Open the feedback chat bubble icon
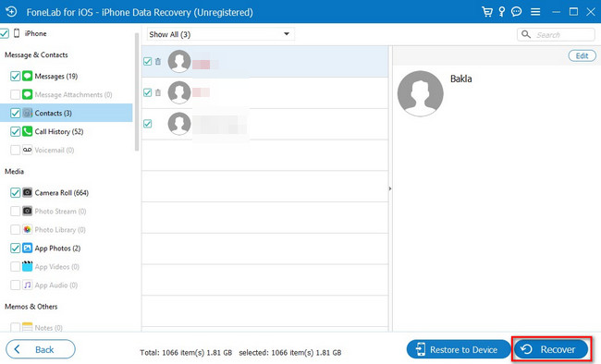 pyautogui.click(x=516, y=12)
